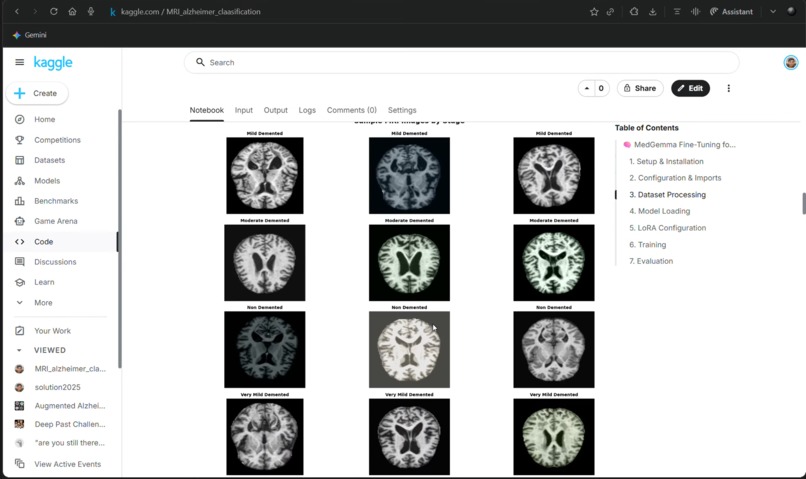Open the hamburger navigation menu

point(20,62)
